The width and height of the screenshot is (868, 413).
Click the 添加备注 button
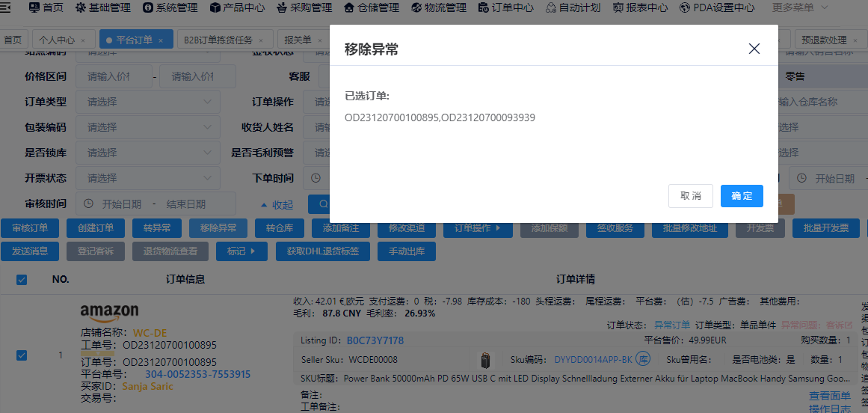340,228
